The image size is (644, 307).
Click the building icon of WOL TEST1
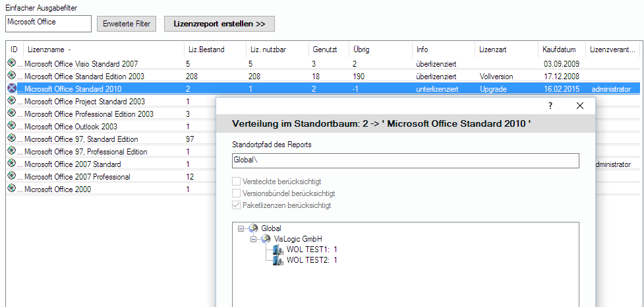point(278,250)
